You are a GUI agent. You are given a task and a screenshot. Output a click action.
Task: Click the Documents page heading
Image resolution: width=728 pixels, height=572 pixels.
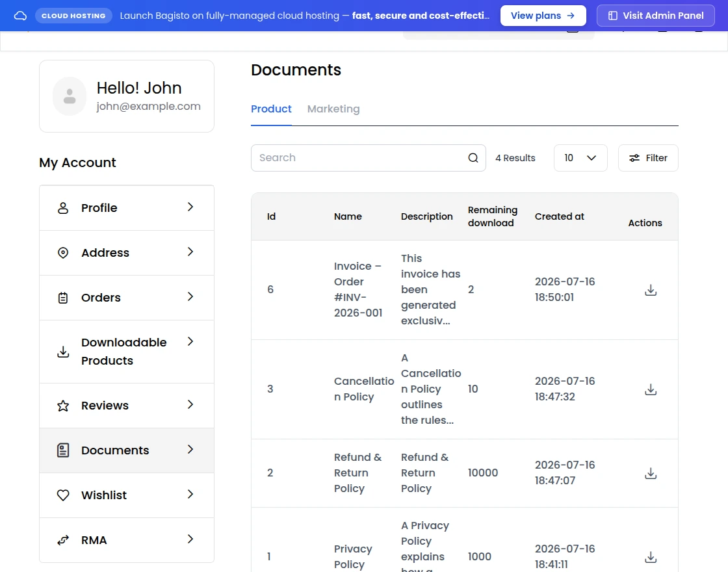click(296, 70)
